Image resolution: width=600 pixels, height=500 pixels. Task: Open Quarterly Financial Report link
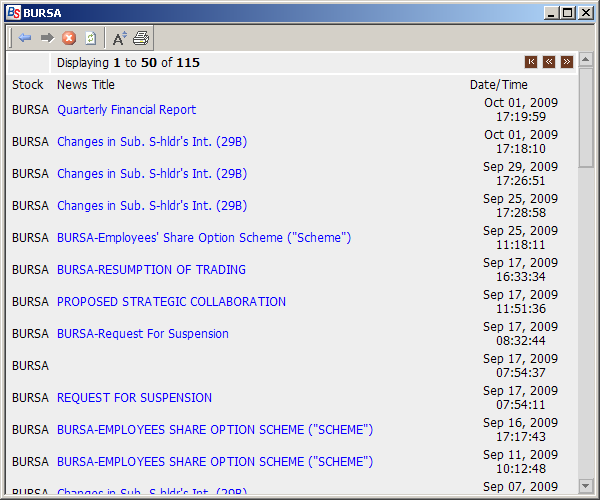127,110
